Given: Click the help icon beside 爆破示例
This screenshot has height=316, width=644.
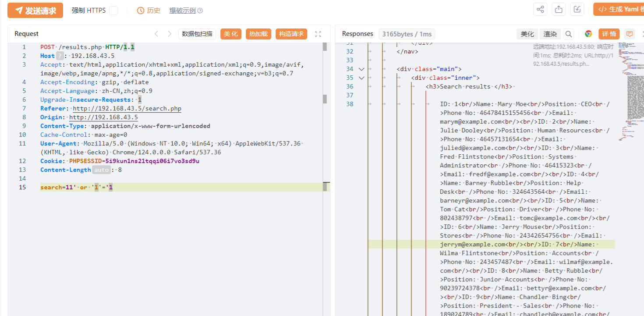Looking at the screenshot, I should pyautogui.click(x=200, y=11).
